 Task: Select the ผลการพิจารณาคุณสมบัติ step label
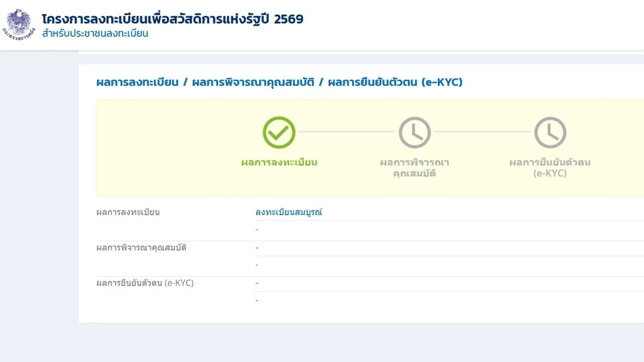click(x=415, y=168)
